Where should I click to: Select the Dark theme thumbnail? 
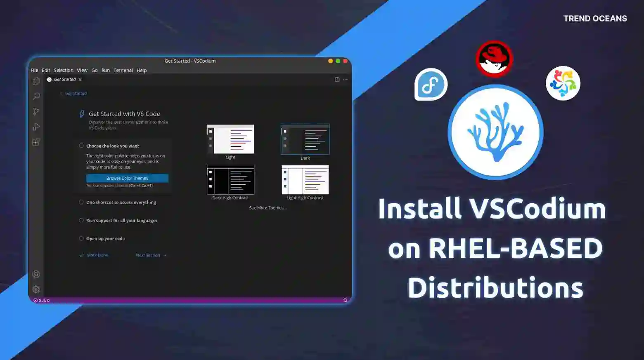(x=305, y=139)
